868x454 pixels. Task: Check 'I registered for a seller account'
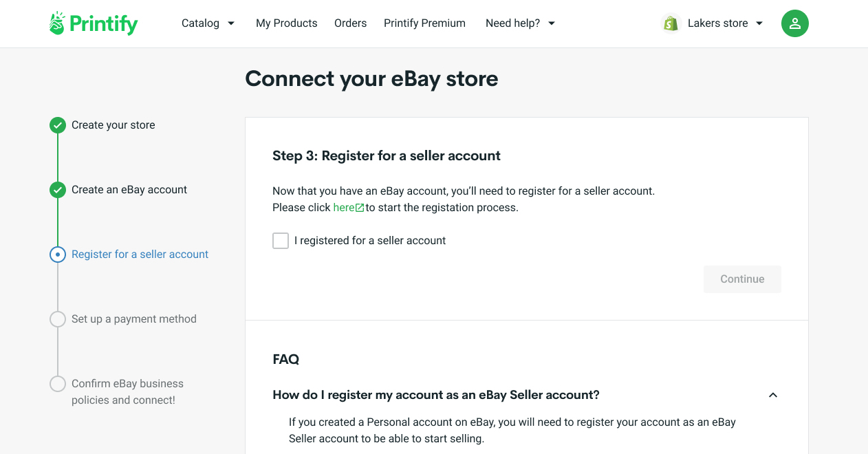(281, 241)
